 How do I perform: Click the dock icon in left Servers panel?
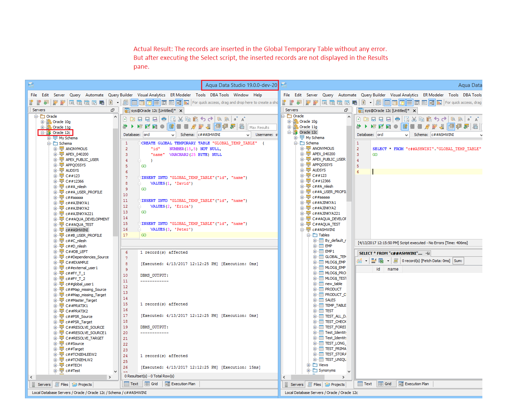pyautogui.click(x=113, y=110)
